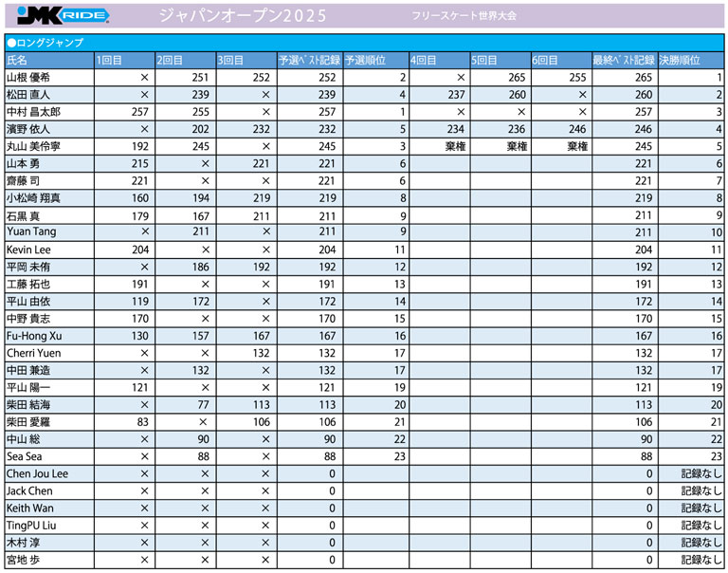Select the name 山根 優希
The height and width of the screenshot is (573, 728).
click(27, 78)
